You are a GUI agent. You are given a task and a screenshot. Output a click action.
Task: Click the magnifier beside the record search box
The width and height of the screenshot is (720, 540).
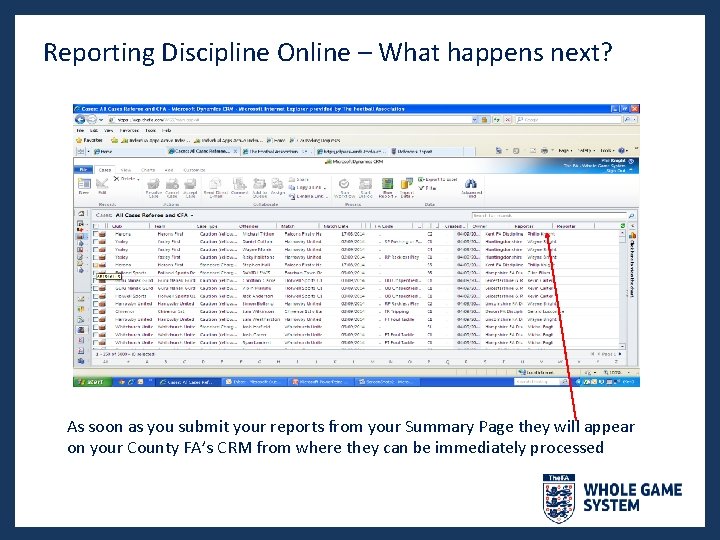(631, 215)
